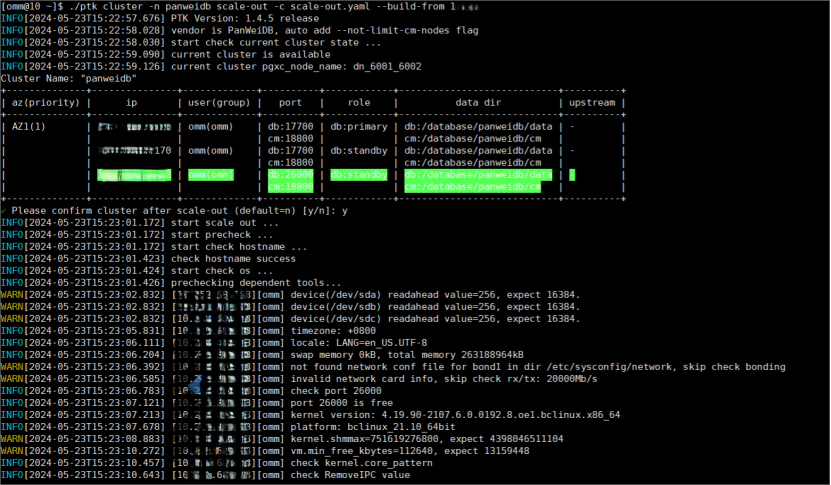Click 'check hostname success' log message

233,259
